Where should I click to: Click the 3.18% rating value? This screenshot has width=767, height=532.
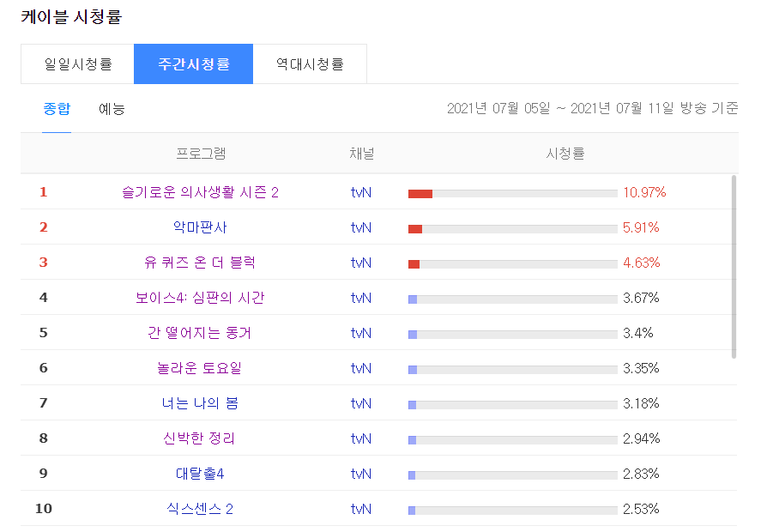pos(641,404)
